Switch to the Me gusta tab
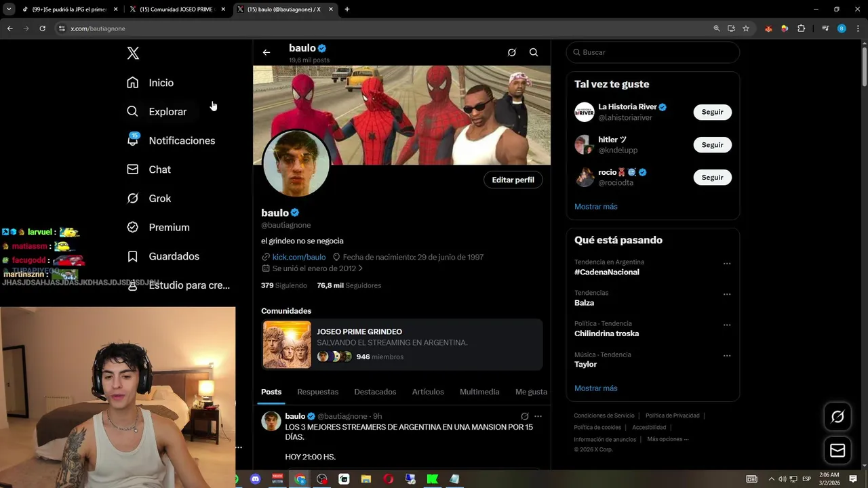 531,392
